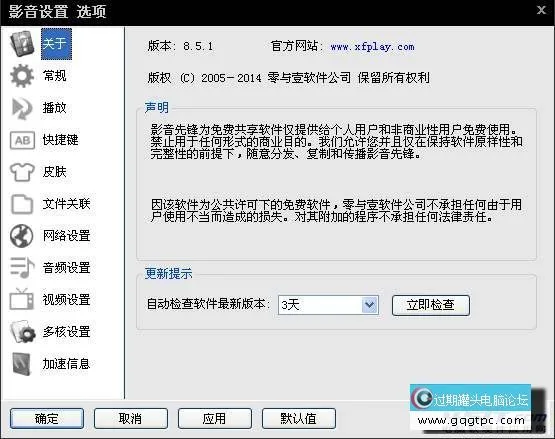
Task: Switch to the 音频设置 page
Action: click(67, 268)
